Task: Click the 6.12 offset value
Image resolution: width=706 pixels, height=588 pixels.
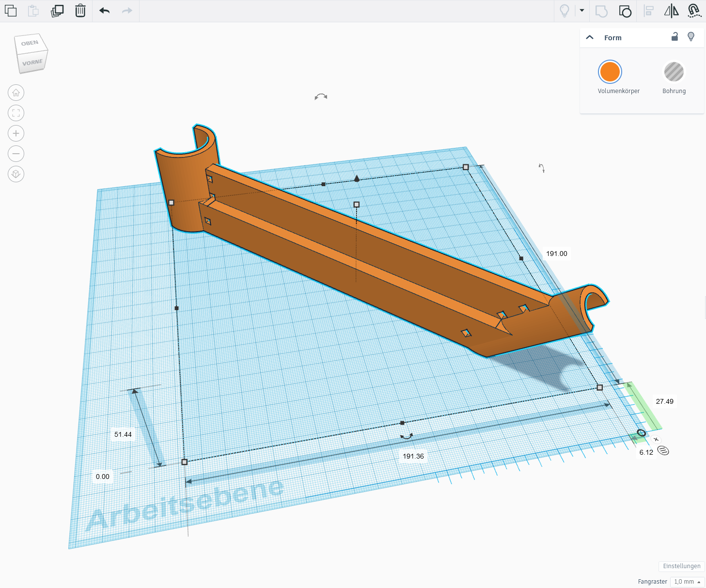Action: (x=646, y=452)
